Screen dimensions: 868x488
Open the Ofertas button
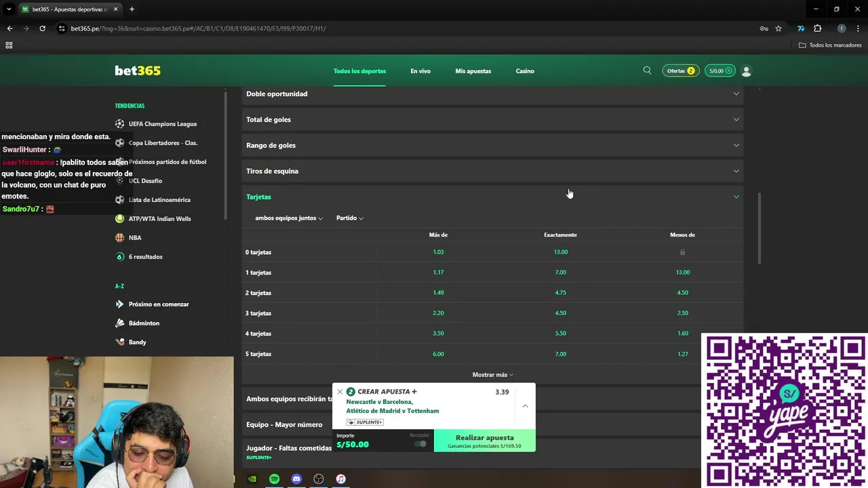[x=681, y=70]
